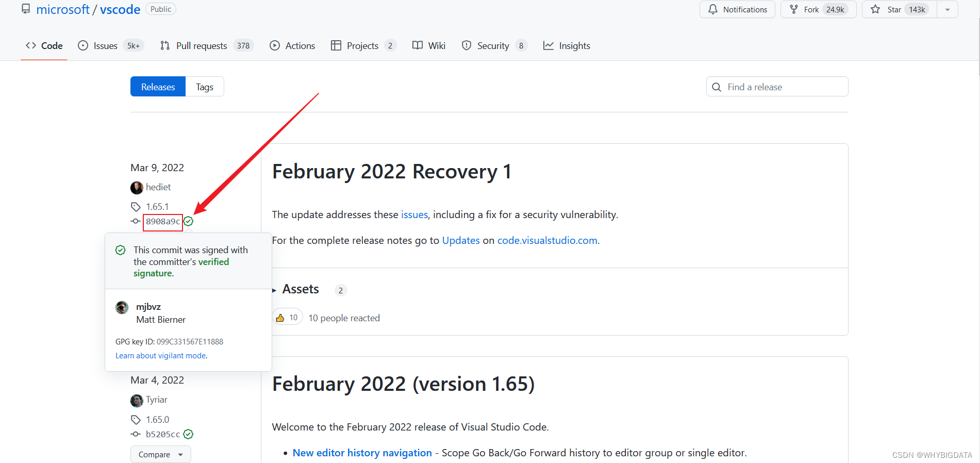
Task: Click the verified check icon in signature popup
Action: pos(121,250)
